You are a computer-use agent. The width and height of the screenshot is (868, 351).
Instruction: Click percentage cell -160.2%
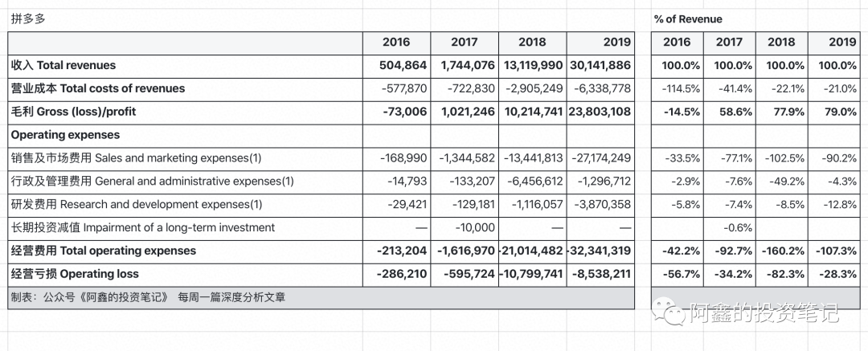pos(785,251)
